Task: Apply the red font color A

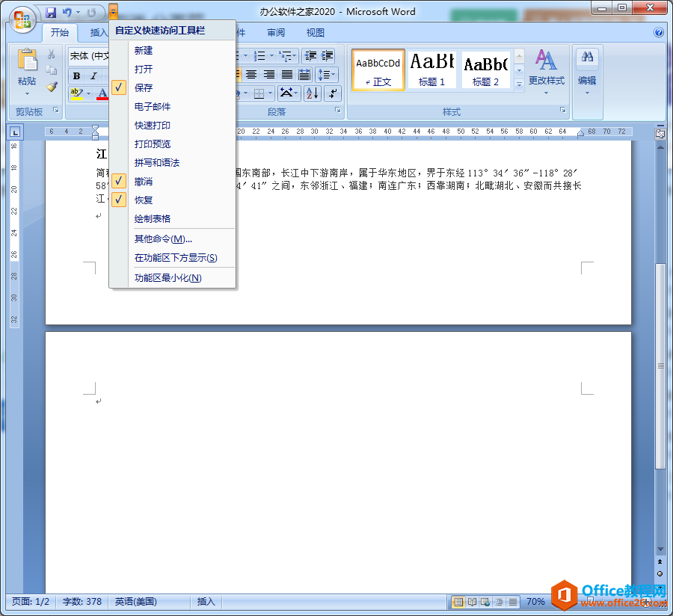Action: point(102,93)
